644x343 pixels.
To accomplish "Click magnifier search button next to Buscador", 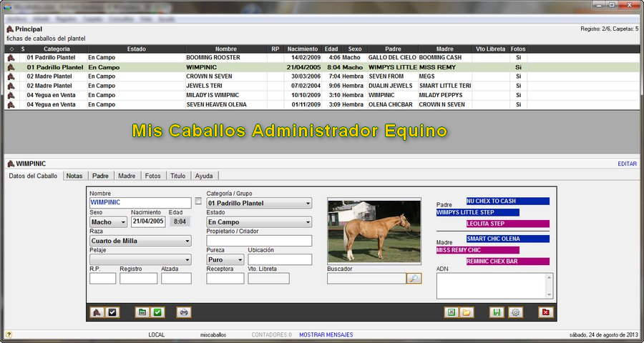I will click(414, 279).
